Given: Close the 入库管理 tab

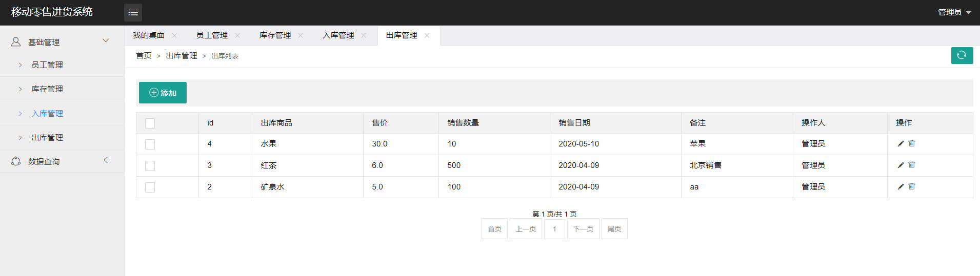Looking at the screenshot, I should tap(364, 35).
